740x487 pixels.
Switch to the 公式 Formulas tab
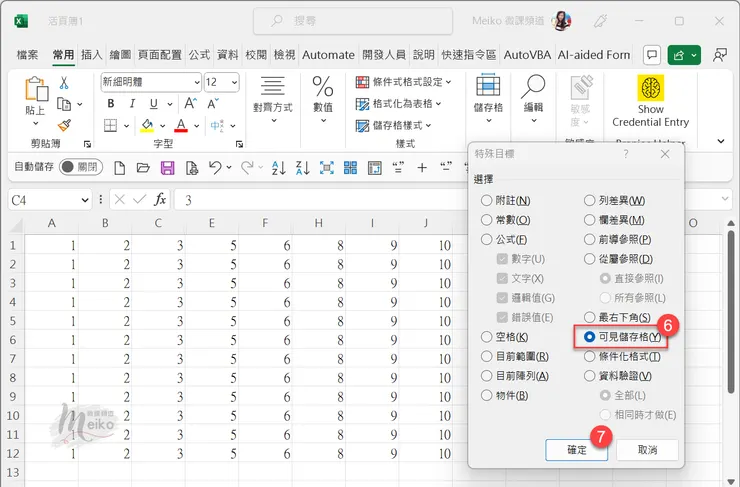pos(199,55)
